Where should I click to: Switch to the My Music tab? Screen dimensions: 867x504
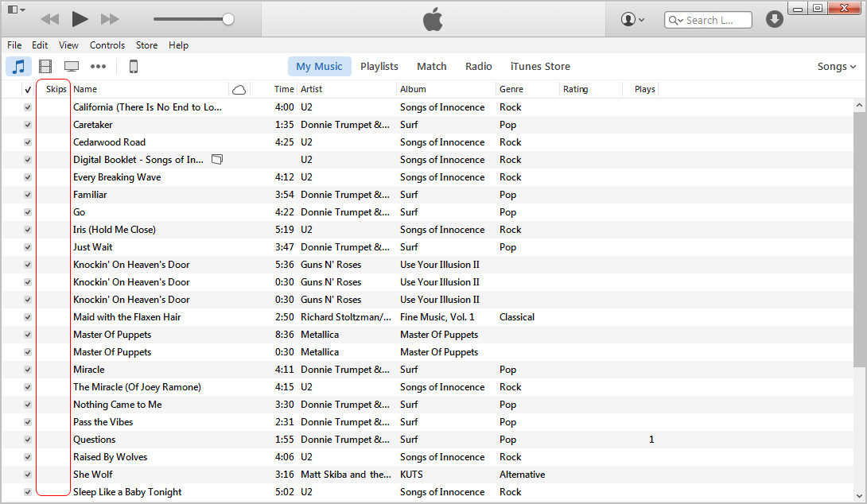319,66
